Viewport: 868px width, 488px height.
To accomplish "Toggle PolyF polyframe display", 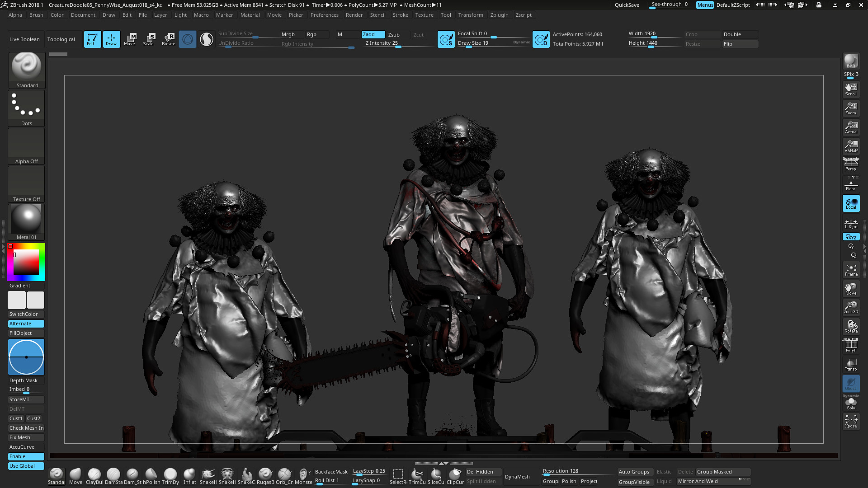I will (x=851, y=346).
